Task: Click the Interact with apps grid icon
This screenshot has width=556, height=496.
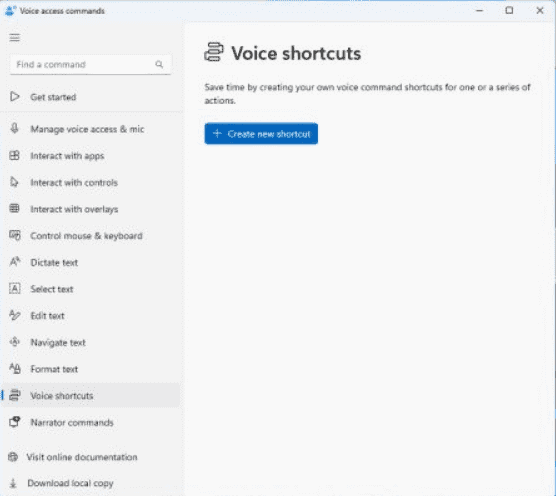Action: [15, 155]
